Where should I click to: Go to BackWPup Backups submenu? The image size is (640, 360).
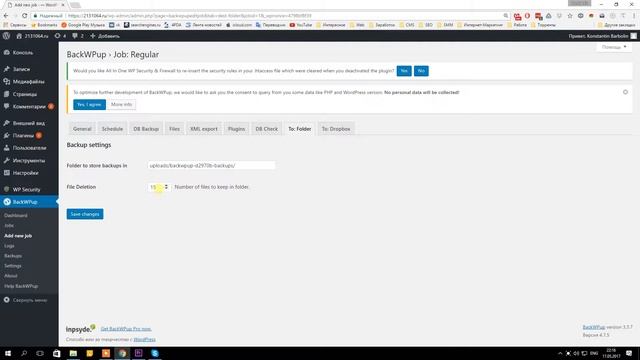tap(13, 256)
